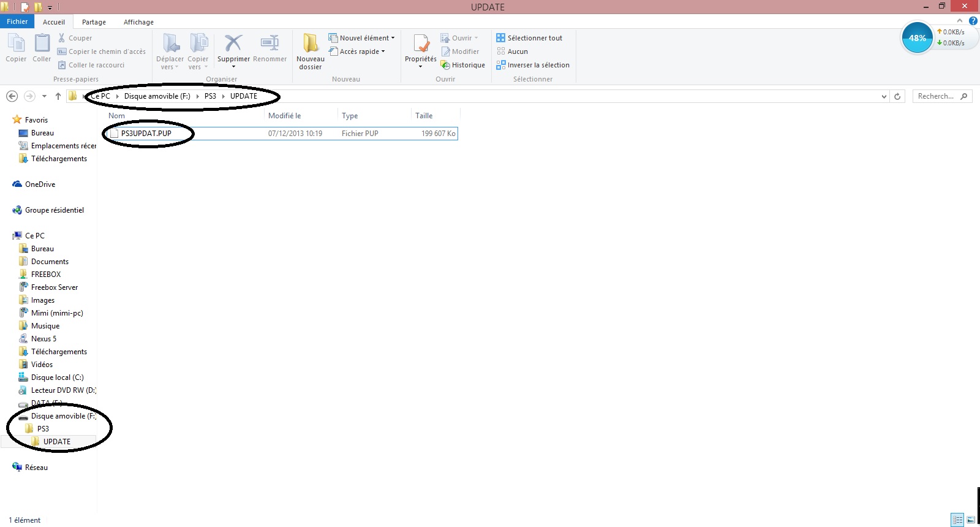Open Propriétés from the ribbon
The image size is (980, 527).
pos(421,44)
